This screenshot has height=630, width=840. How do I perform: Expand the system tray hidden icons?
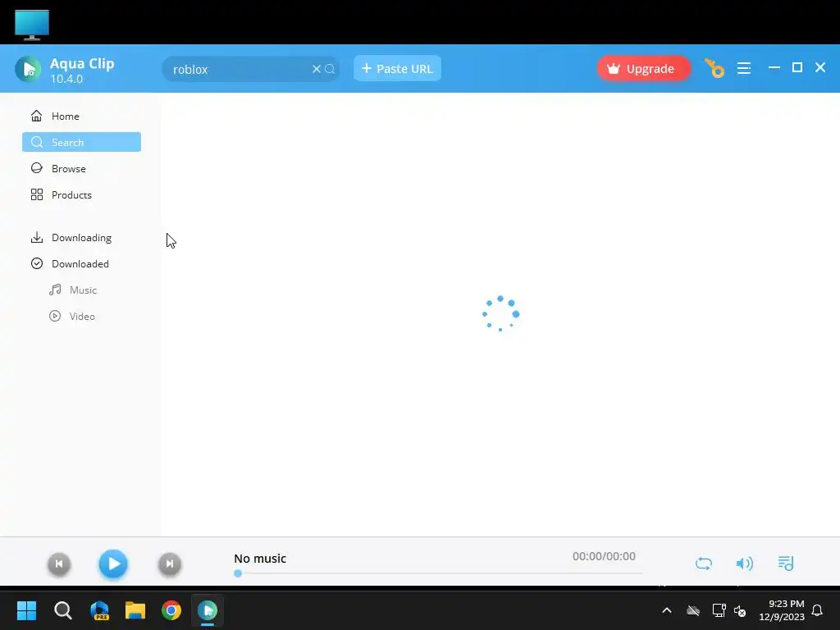pyautogui.click(x=666, y=610)
